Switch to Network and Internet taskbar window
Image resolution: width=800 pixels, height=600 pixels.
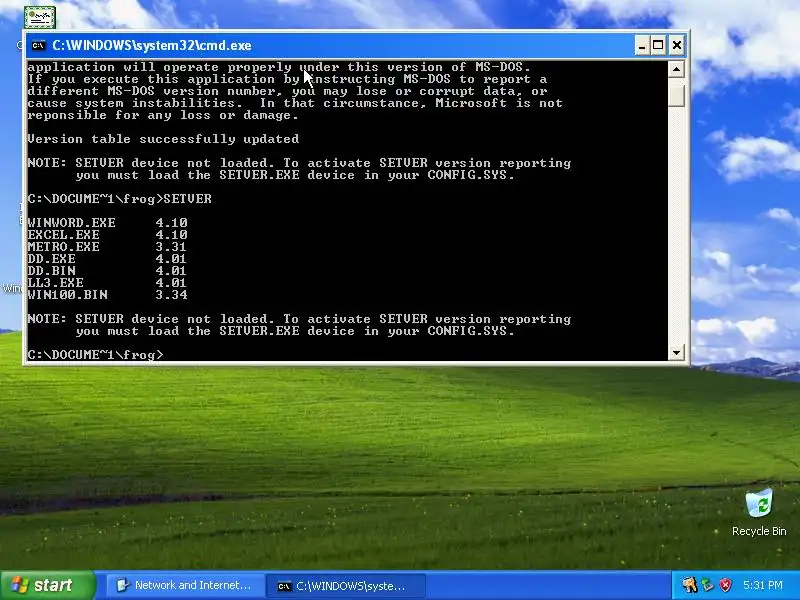185,585
